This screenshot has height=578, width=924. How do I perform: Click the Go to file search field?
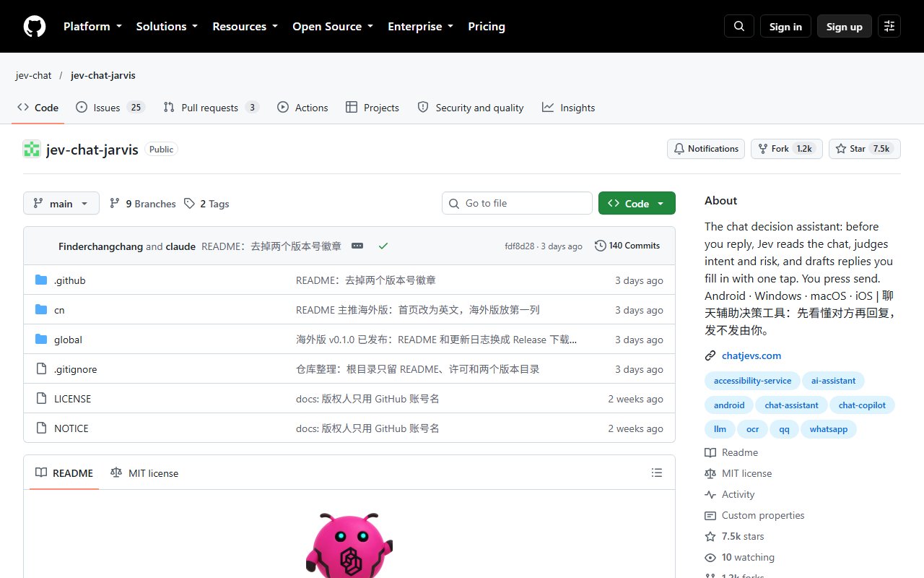[x=517, y=203]
